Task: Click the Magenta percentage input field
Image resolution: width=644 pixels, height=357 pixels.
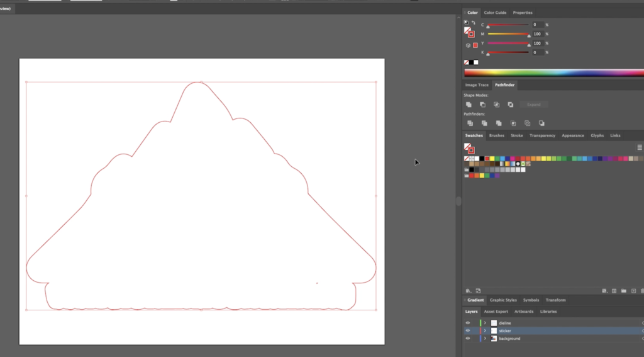Action: tap(538, 34)
